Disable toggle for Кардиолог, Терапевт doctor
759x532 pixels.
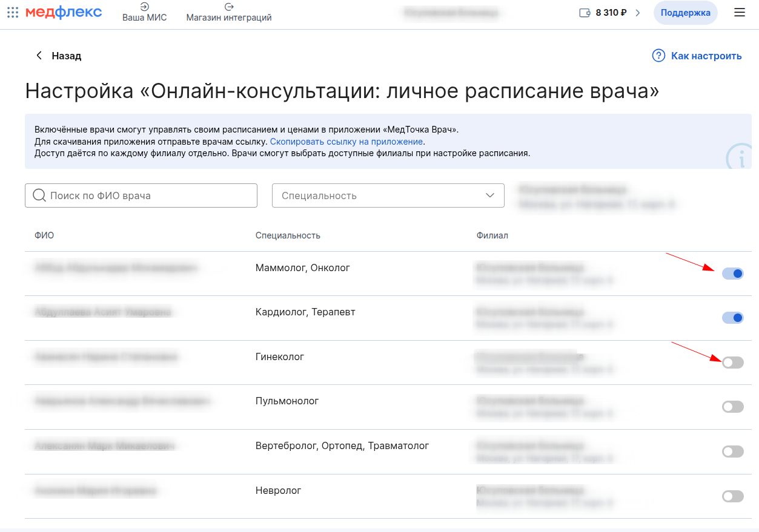pyautogui.click(x=732, y=318)
